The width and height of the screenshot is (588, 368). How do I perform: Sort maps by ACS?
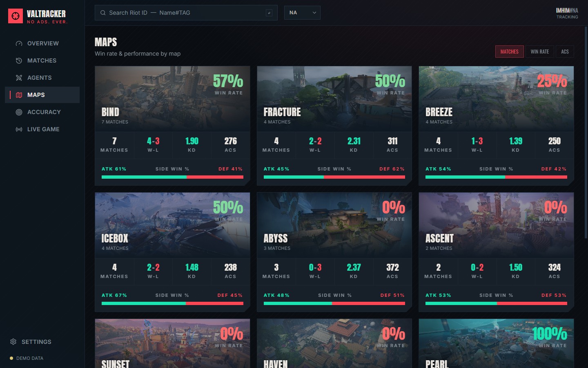565,52
